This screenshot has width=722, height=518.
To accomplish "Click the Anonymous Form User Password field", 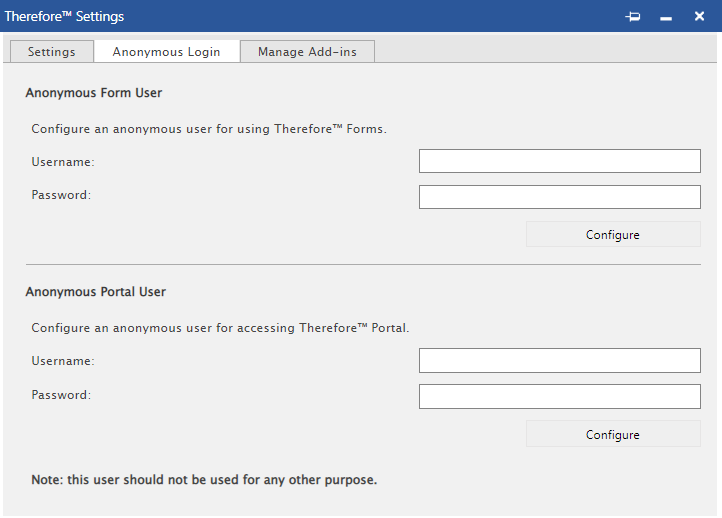I will pyautogui.click(x=559, y=197).
